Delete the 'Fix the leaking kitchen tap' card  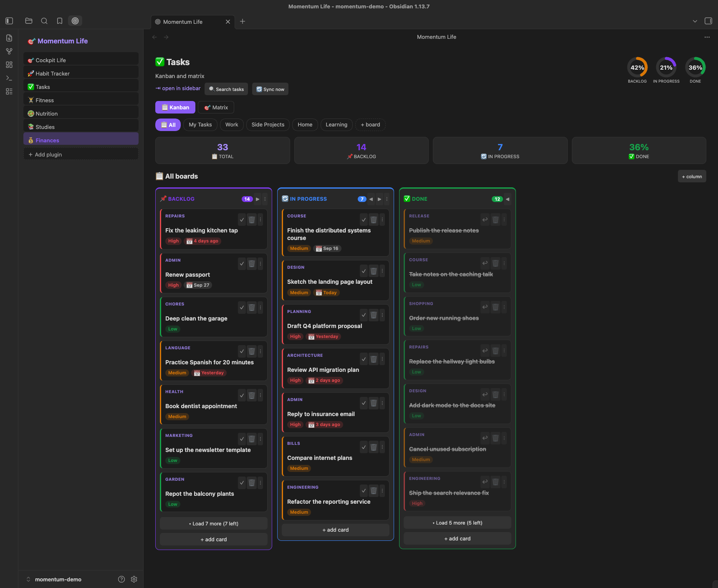coord(252,220)
